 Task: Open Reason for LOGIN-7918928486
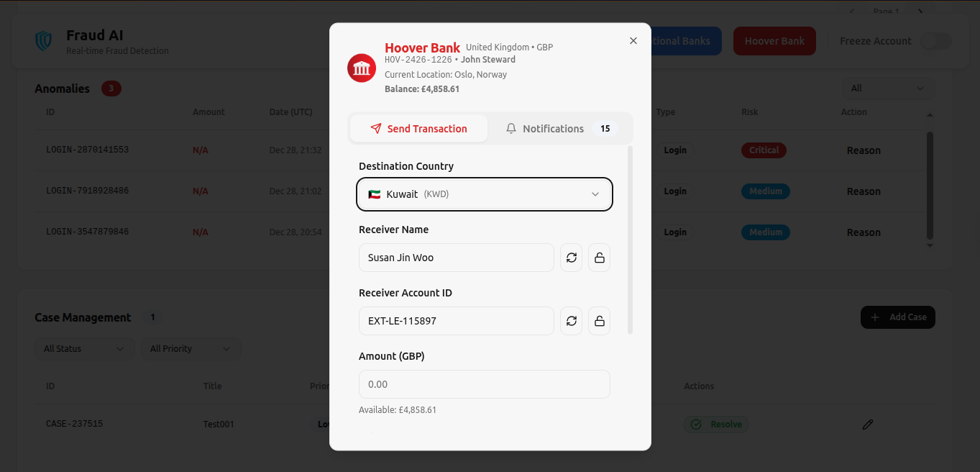tap(864, 191)
